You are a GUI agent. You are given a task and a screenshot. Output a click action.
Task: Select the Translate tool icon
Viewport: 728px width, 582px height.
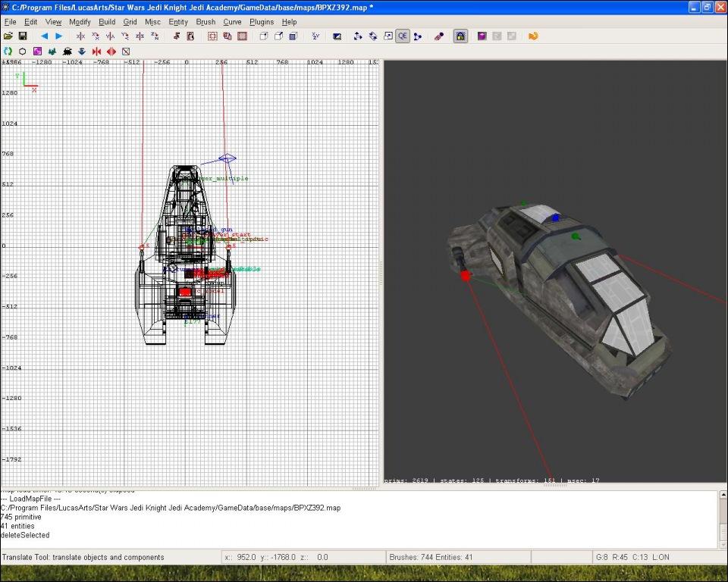359,36
